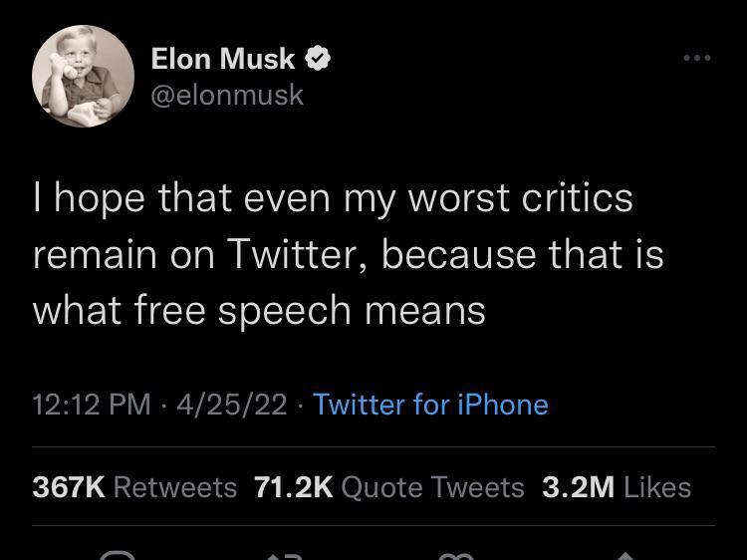Click the blue verified checkmark badge
This screenshot has width=747, height=560.
click(318, 59)
